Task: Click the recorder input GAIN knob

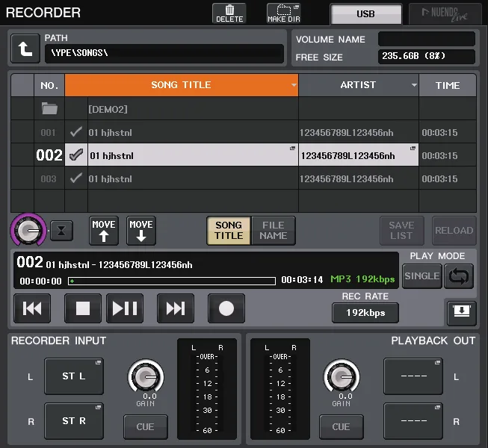Action: (x=146, y=376)
